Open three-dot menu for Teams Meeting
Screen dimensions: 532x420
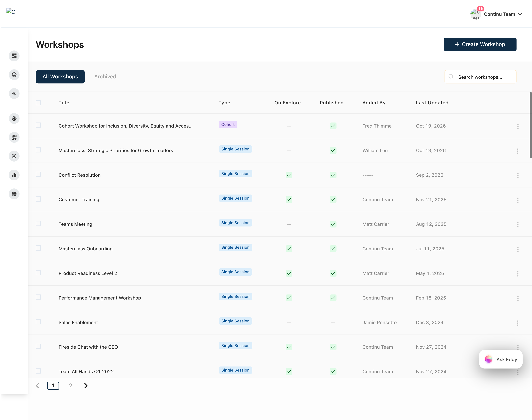[518, 225]
